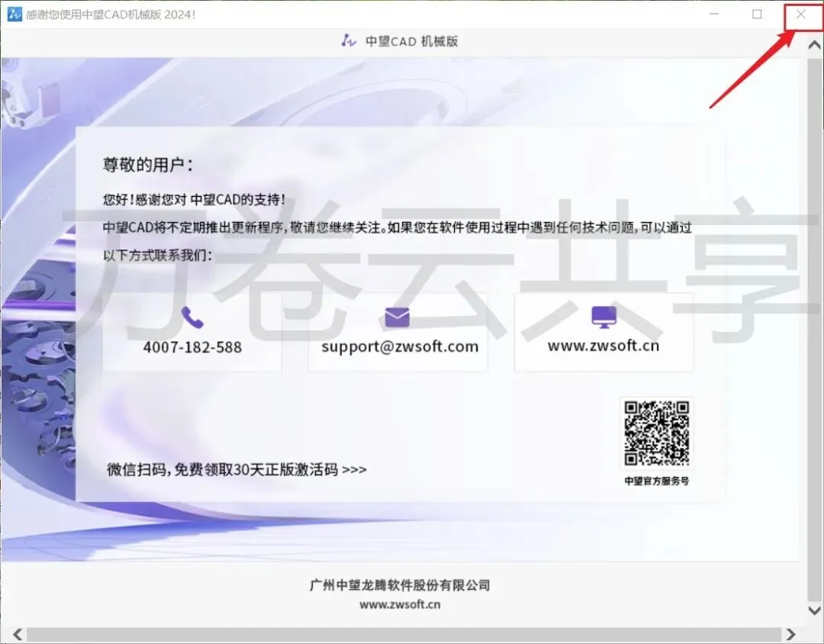Click the 中望CAD 机械版 header title

tap(412, 41)
